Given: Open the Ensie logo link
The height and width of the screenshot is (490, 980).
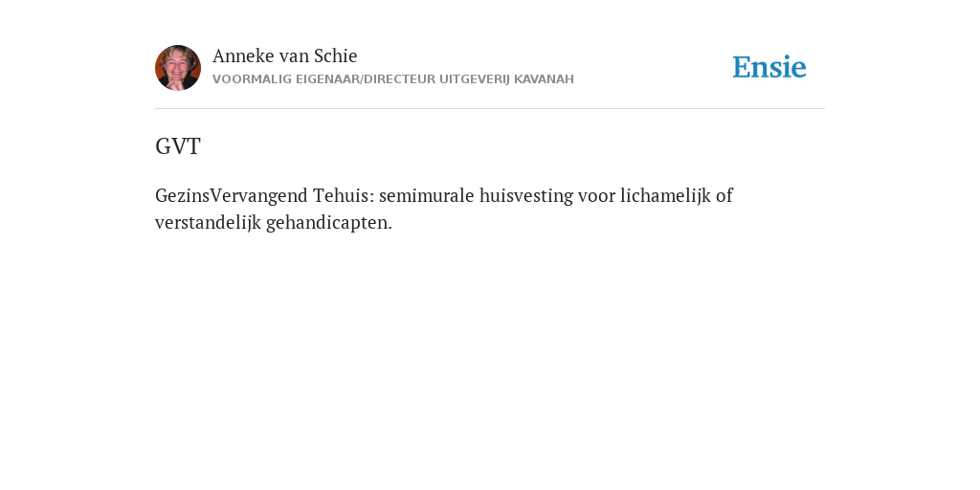Looking at the screenshot, I should (x=769, y=67).
